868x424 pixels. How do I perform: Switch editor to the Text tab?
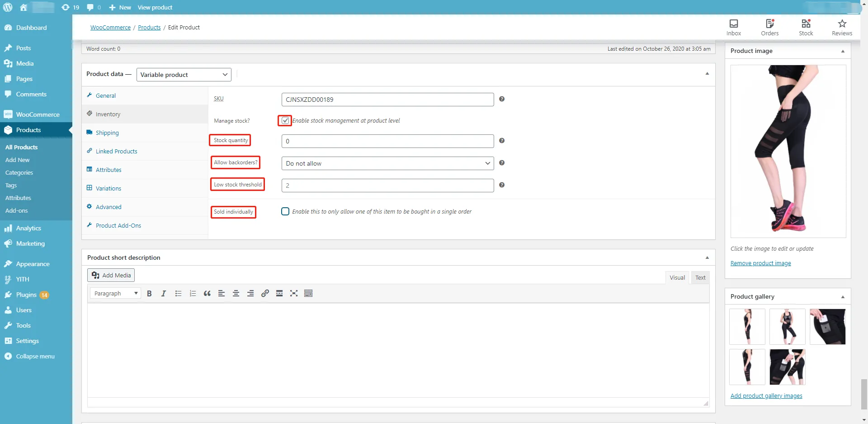click(x=700, y=278)
